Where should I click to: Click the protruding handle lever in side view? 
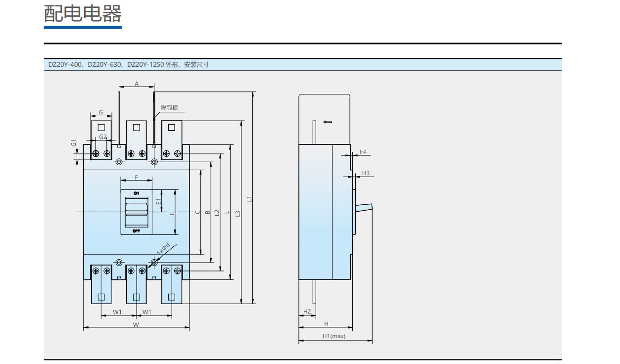(x=364, y=208)
